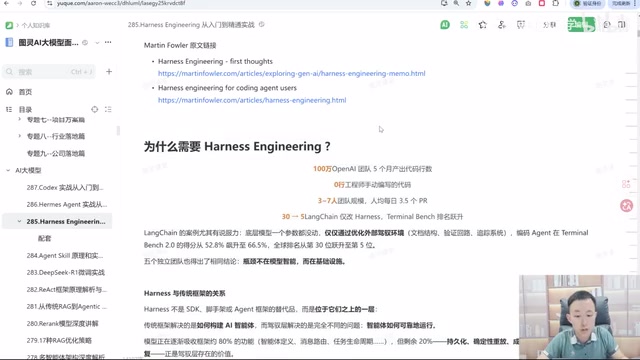Open the knowledge base switcher chevron
The height and width of the screenshot is (360, 640).
click(97, 42)
